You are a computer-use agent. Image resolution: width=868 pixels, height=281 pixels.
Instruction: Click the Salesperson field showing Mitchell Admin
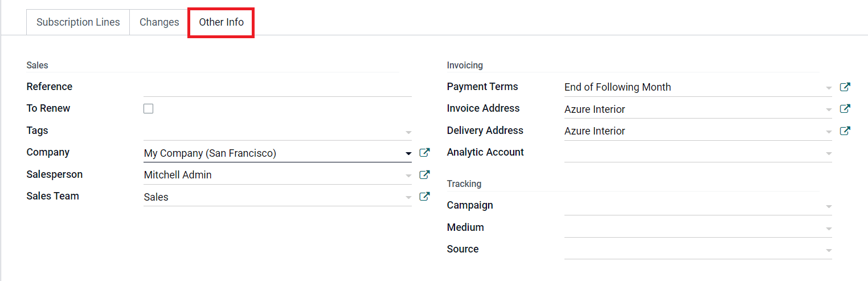277,175
